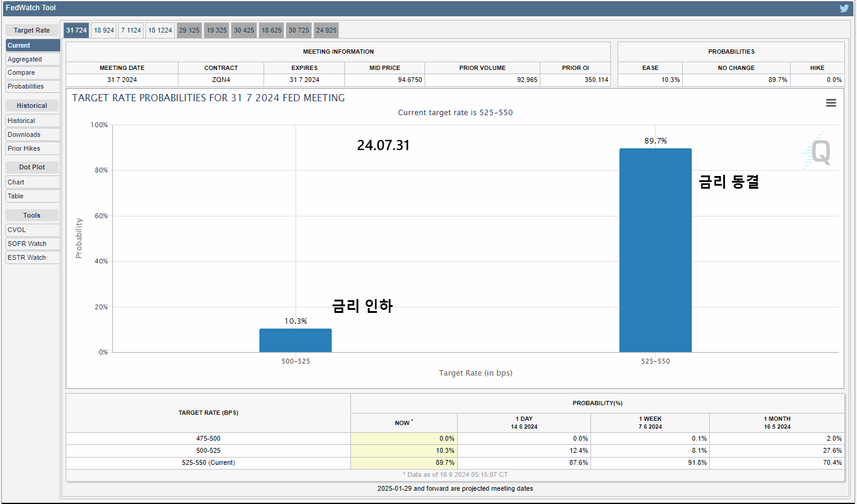This screenshot has height=504, width=857.
Task: Click the 525-550 (Current) table row
Action: click(455, 462)
